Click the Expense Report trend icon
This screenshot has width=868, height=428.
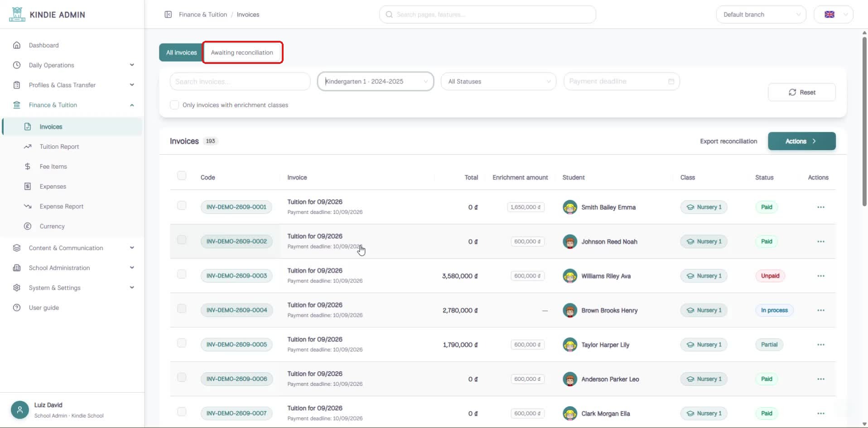pos(28,206)
